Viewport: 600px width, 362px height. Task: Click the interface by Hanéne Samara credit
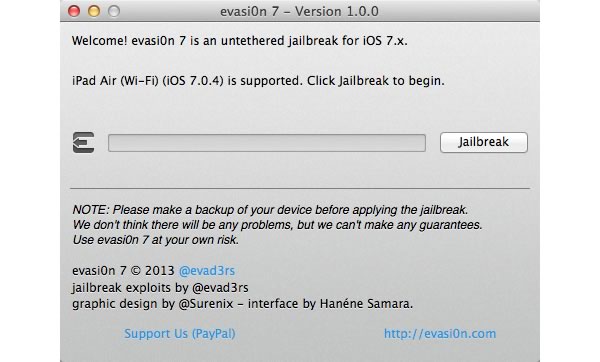point(330,304)
